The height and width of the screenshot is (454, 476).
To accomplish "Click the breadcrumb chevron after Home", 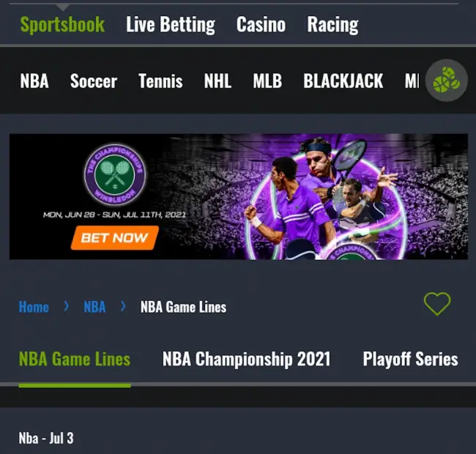I will tap(66, 307).
